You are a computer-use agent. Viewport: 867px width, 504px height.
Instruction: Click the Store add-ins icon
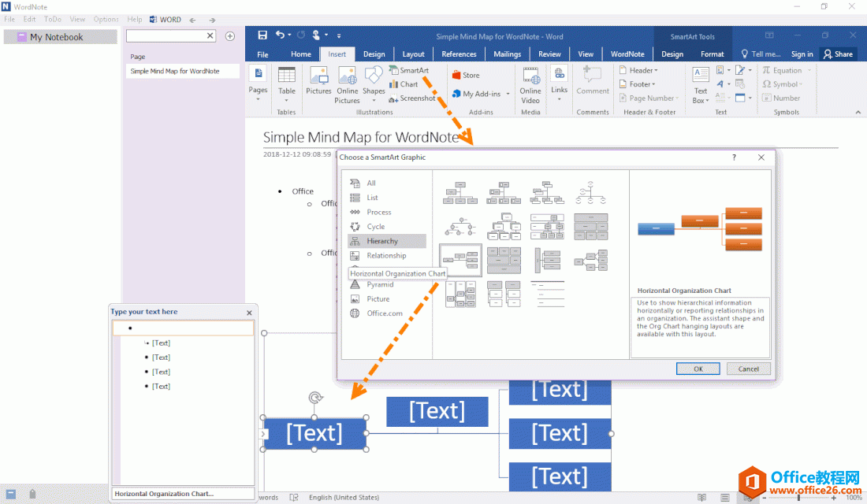point(464,75)
